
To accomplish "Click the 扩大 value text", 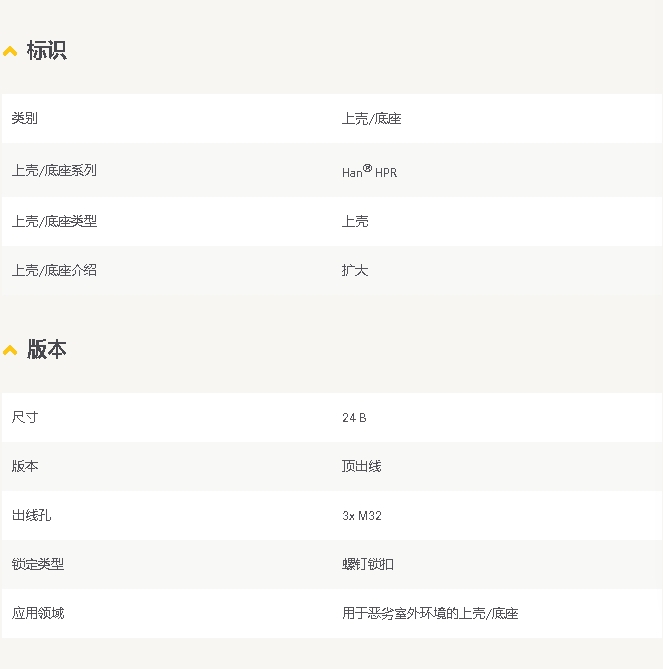I will [355, 270].
